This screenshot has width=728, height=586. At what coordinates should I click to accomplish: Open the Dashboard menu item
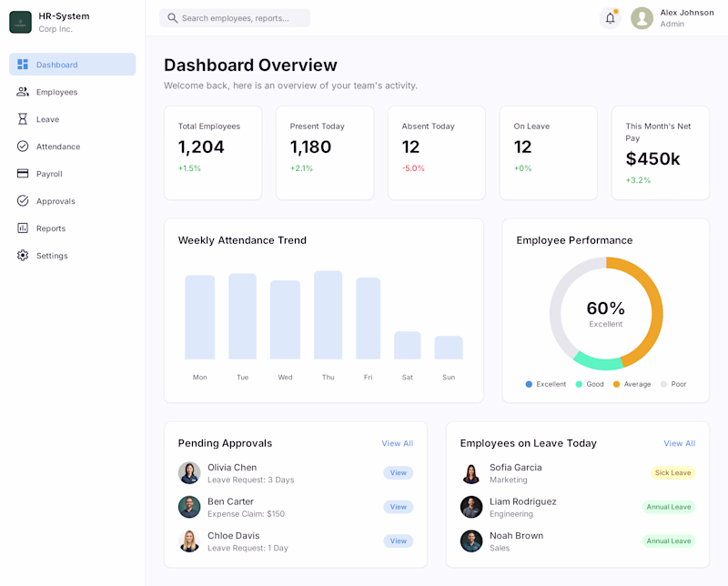(x=73, y=64)
